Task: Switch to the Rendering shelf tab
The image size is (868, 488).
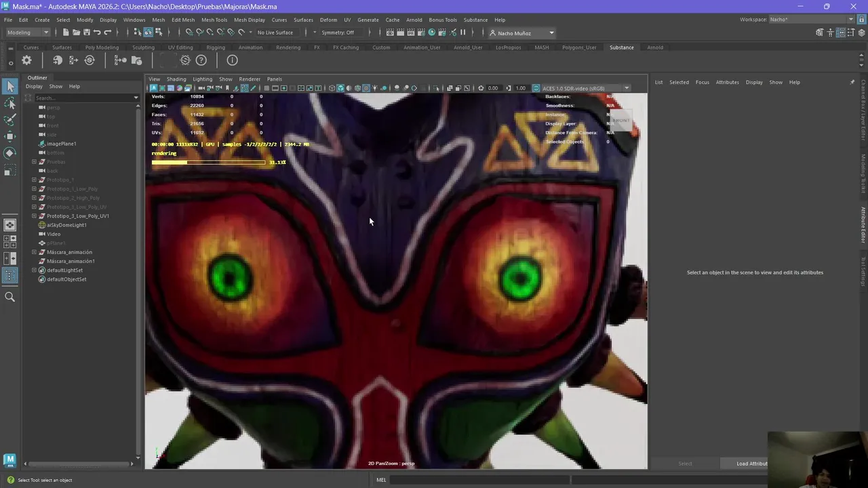Action: coord(288,47)
